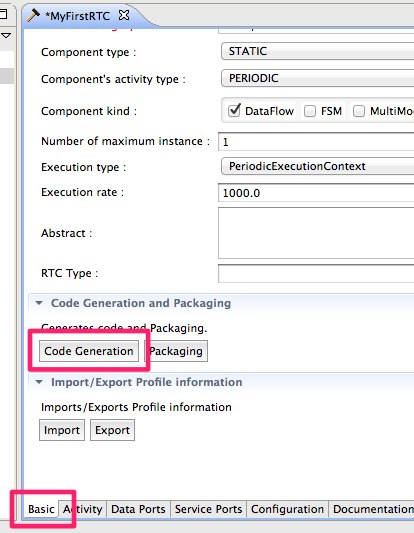This screenshot has width=414, height=533.
Task: Click the view menu triangle in left panel
Action: point(6,35)
